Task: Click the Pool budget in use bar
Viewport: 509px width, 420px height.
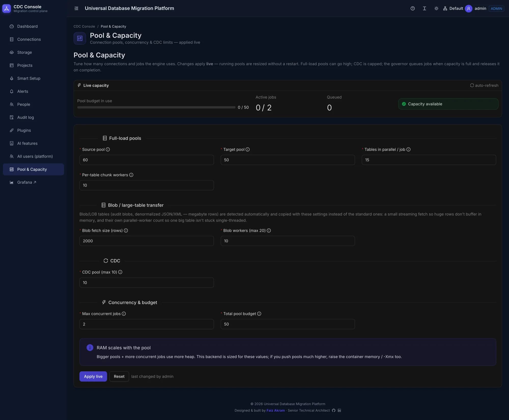Action: point(156,107)
